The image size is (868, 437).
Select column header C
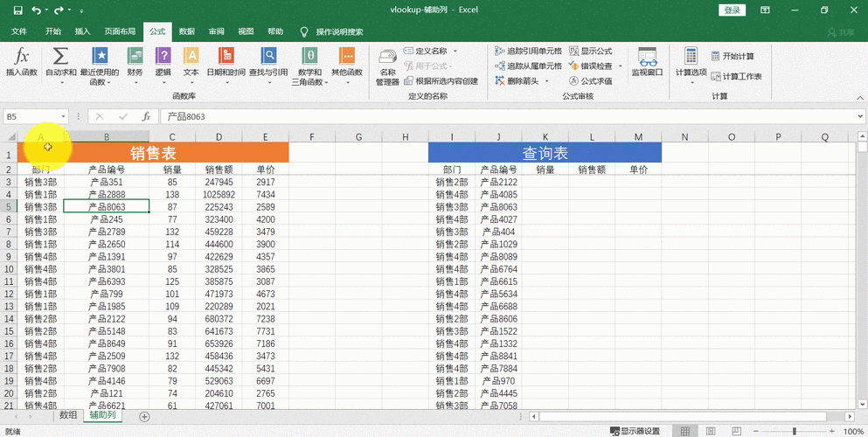tap(172, 136)
